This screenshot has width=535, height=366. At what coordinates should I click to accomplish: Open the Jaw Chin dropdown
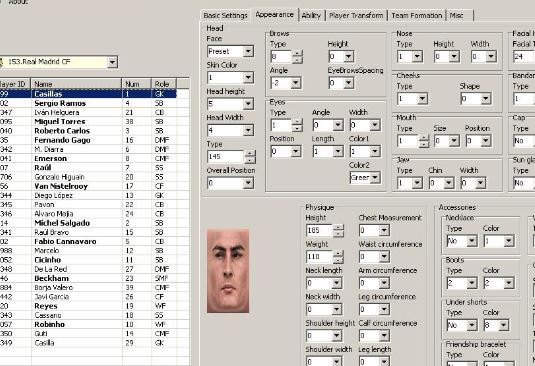click(449, 183)
